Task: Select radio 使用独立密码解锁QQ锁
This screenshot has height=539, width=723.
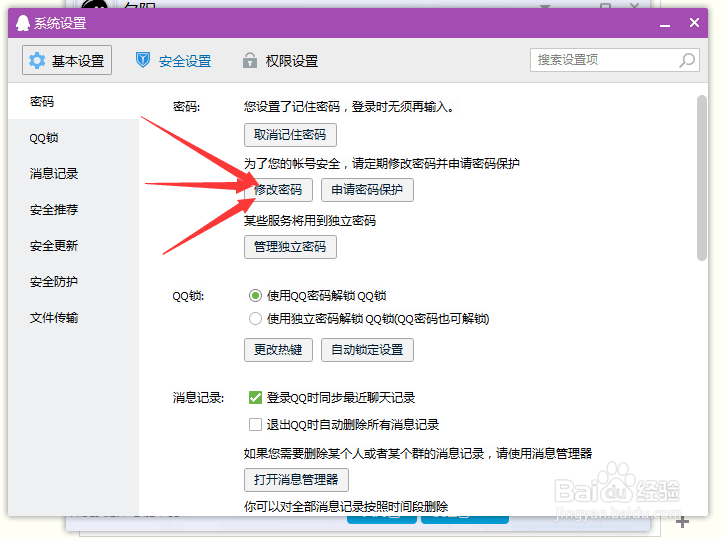Action: [x=255, y=319]
